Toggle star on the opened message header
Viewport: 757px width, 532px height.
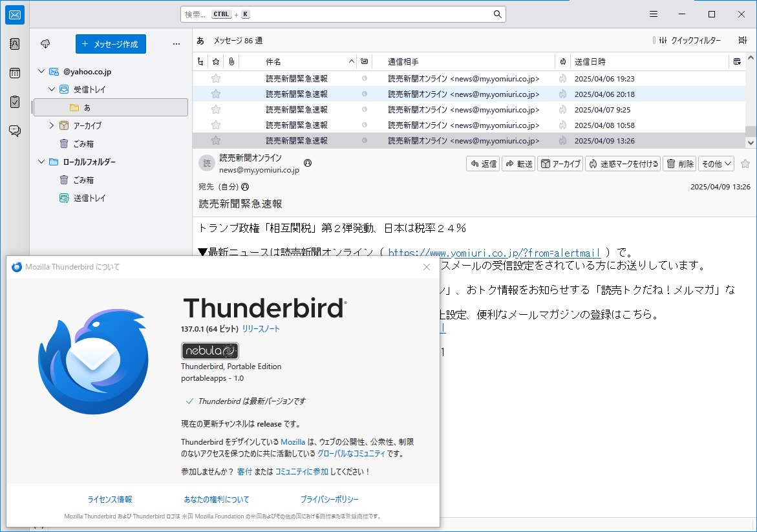(745, 164)
